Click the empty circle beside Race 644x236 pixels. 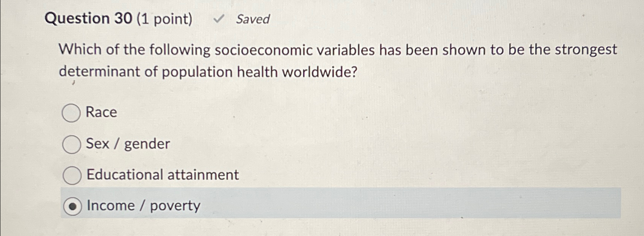coord(71,112)
